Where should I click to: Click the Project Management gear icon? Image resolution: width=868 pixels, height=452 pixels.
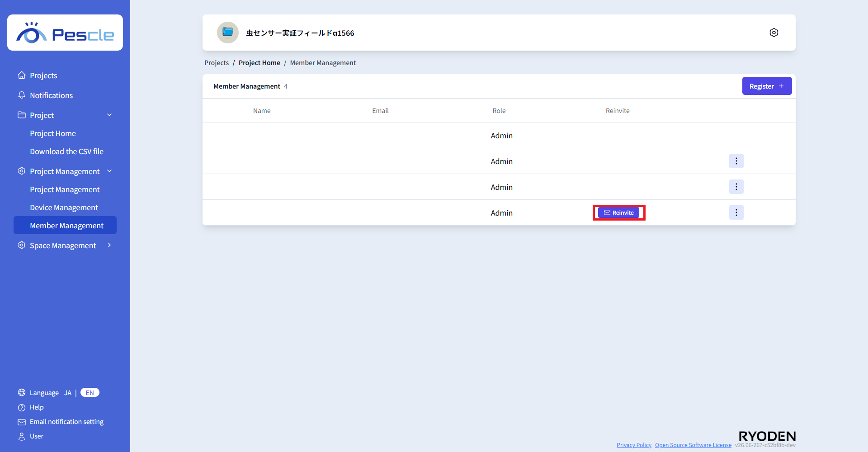(22, 171)
